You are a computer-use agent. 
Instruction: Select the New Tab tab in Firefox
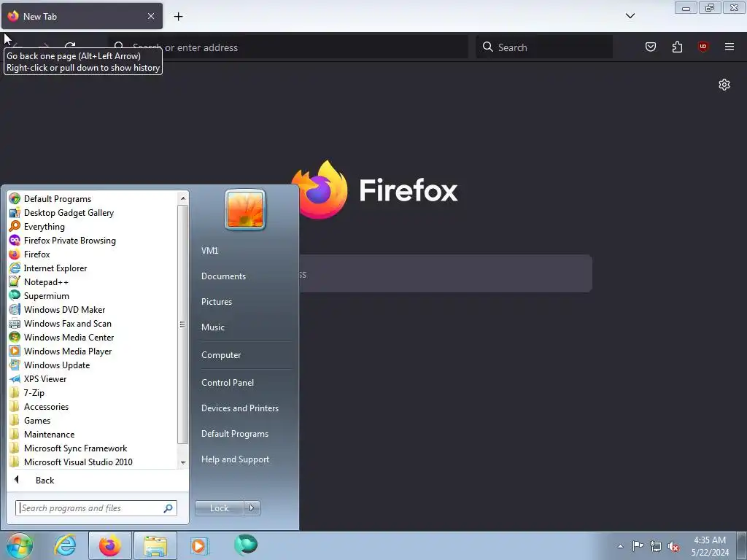pyautogui.click(x=82, y=16)
